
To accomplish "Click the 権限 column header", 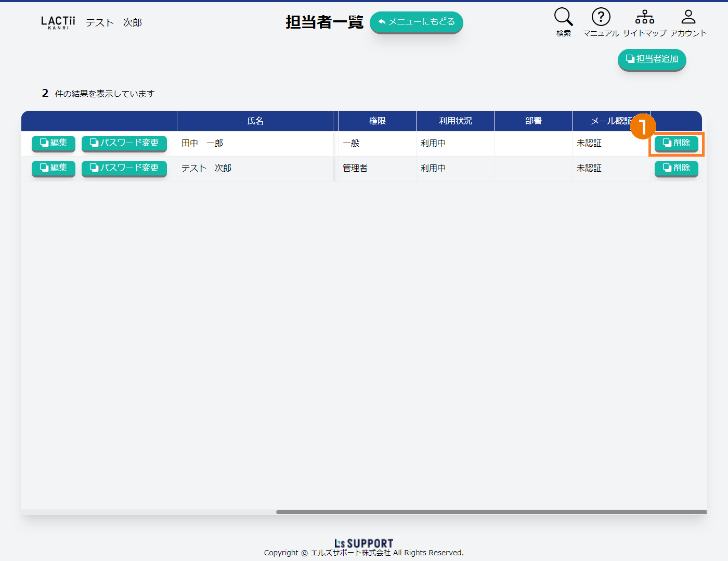I will click(x=377, y=121).
